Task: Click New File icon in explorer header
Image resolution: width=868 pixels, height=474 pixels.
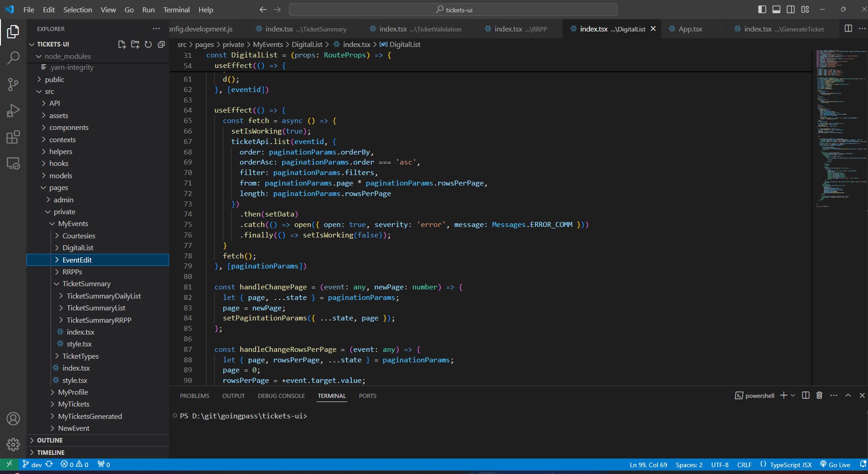Action: click(122, 44)
